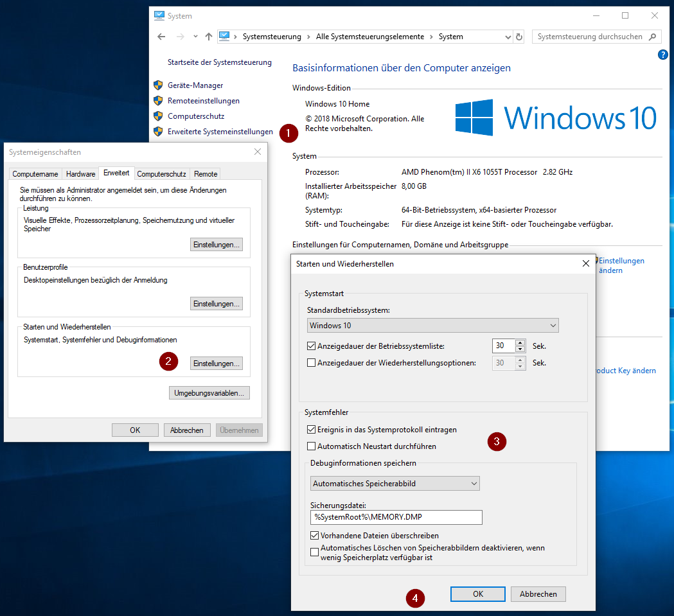Close Systemeigenschaften dialog with X

(258, 152)
